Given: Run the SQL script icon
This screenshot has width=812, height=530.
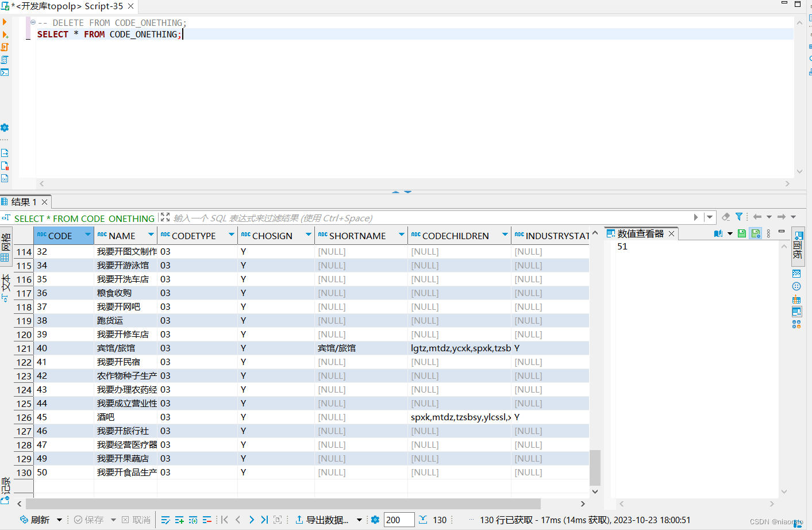Looking at the screenshot, I should pyautogui.click(x=5, y=47).
